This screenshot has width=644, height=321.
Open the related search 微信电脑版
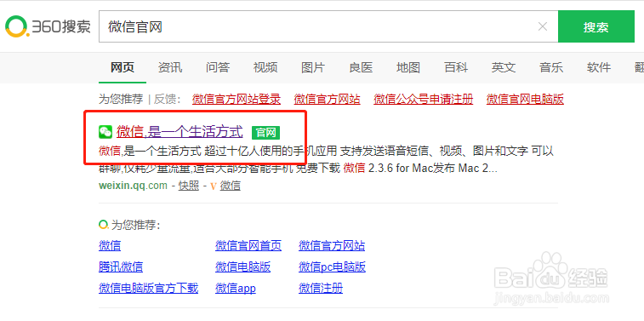[x=243, y=267]
